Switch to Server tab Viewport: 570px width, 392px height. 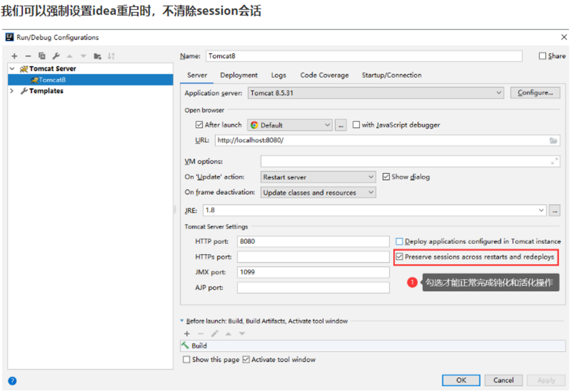coord(197,75)
